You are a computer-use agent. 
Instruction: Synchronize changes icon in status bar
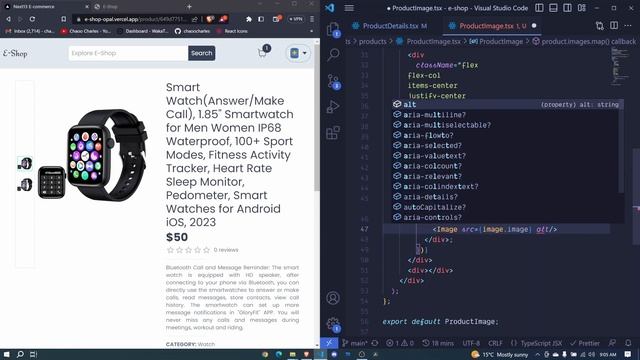click(x=375, y=343)
